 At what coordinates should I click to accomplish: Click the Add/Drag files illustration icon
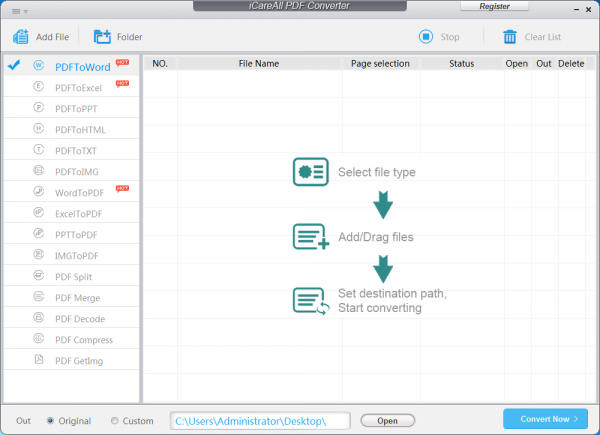tap(311, 236)
